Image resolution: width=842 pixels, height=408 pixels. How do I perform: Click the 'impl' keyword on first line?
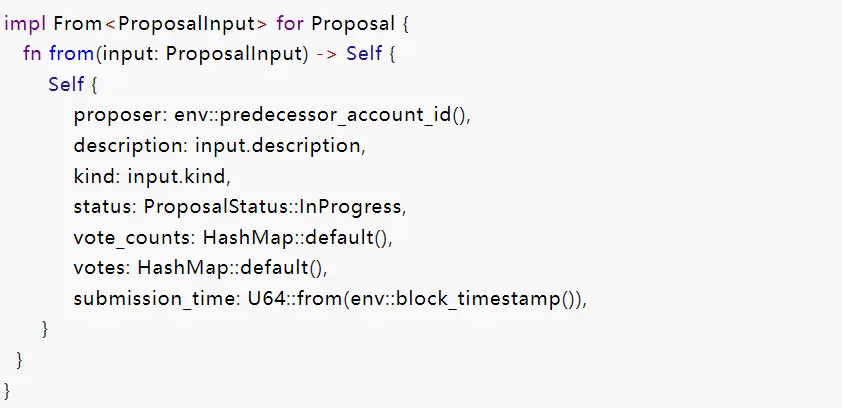(25, 24)
